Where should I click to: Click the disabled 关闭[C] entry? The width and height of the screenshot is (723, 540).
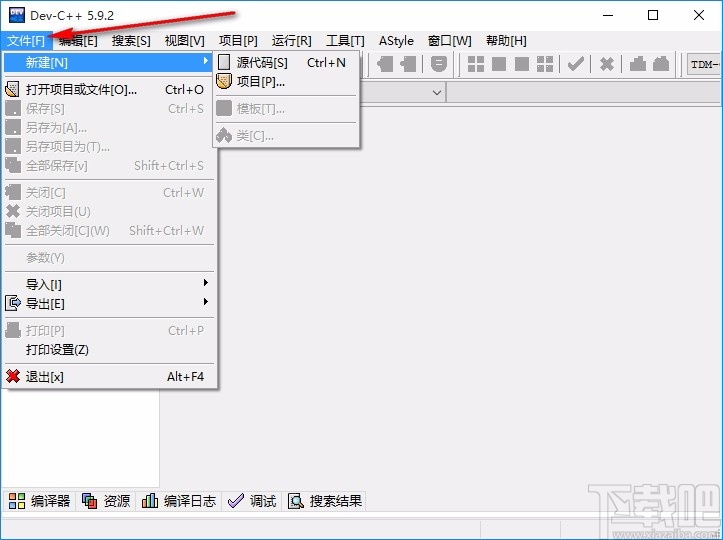point(109,192)
